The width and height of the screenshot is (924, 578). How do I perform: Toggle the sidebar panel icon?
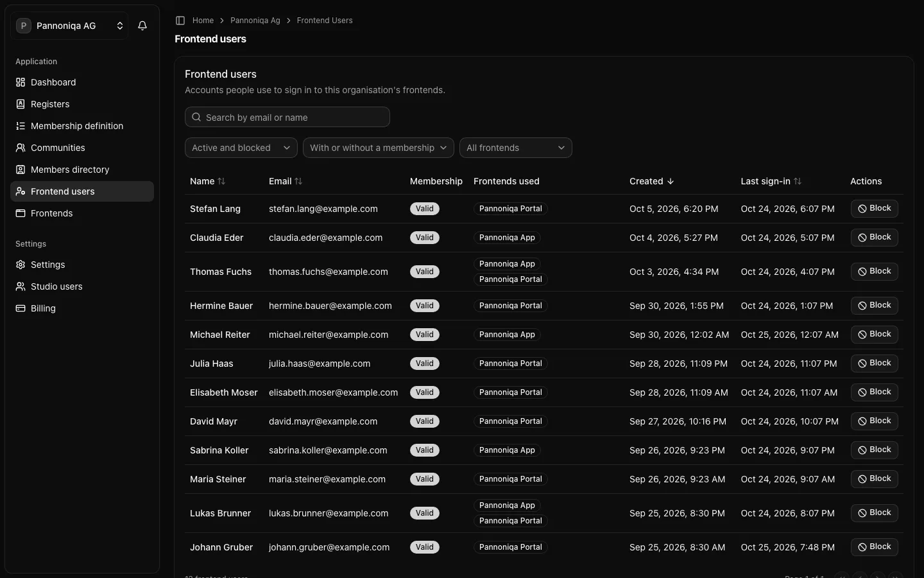coord(180,21)
